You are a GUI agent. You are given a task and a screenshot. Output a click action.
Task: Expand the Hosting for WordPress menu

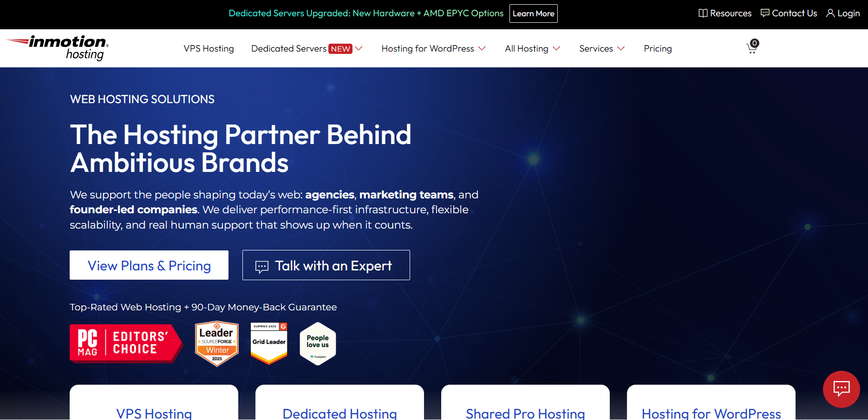433,48
